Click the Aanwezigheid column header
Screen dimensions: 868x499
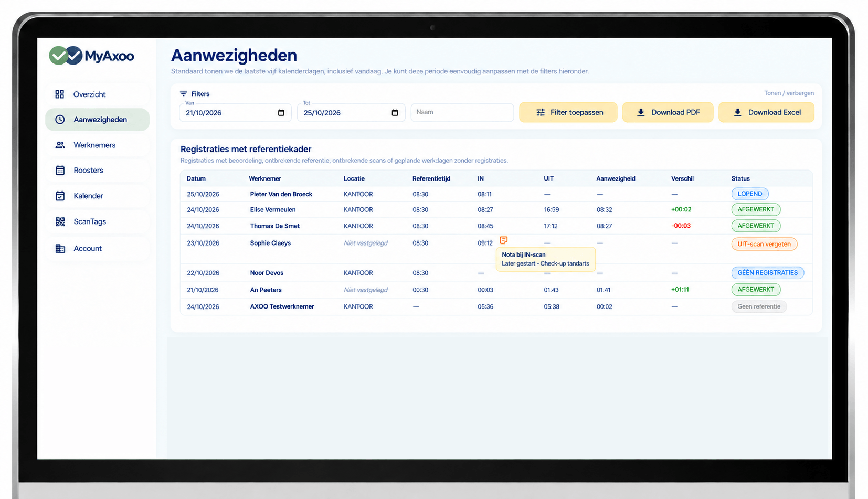pos(616,178)
